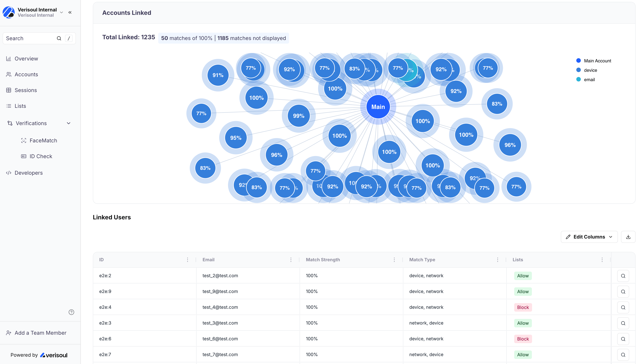Open FaceMatch verification
This screenshot has height=364, width=642.
43,140
